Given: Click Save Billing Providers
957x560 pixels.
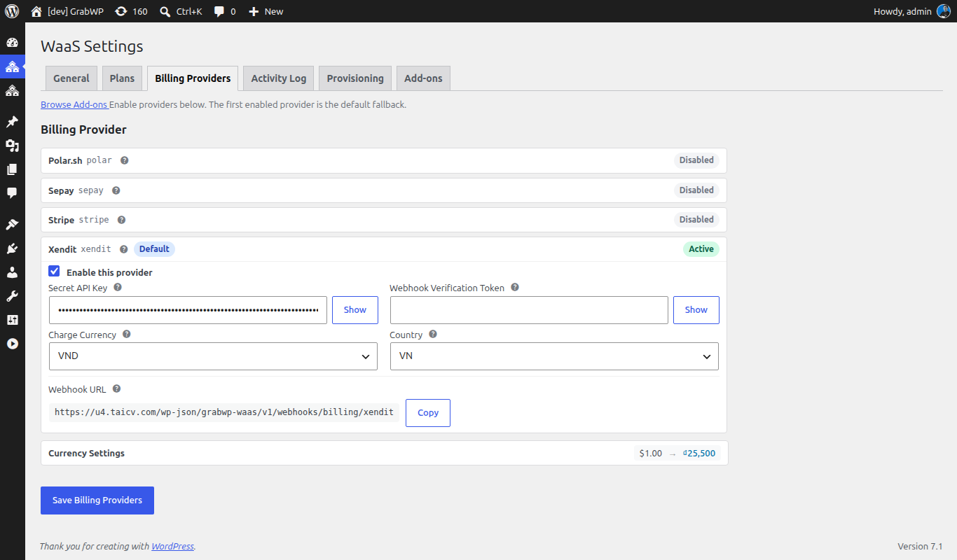Looking at the screenshot, I should (97, 500).
